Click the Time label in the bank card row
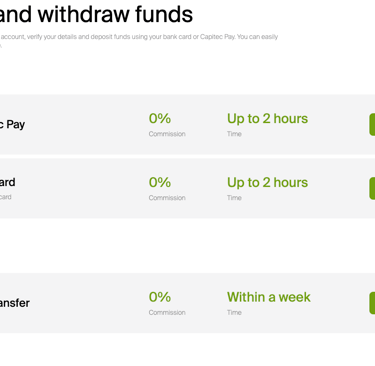 tap(234, 198)
